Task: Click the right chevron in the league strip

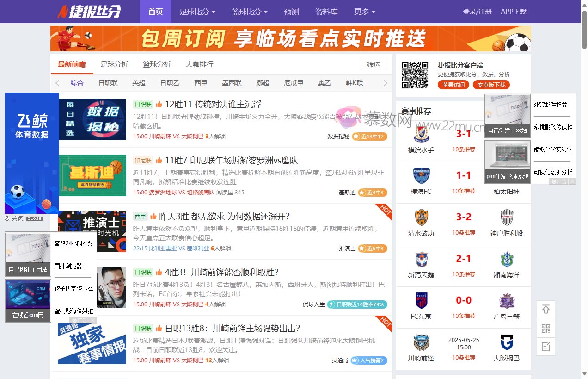Action: (386, 83)
